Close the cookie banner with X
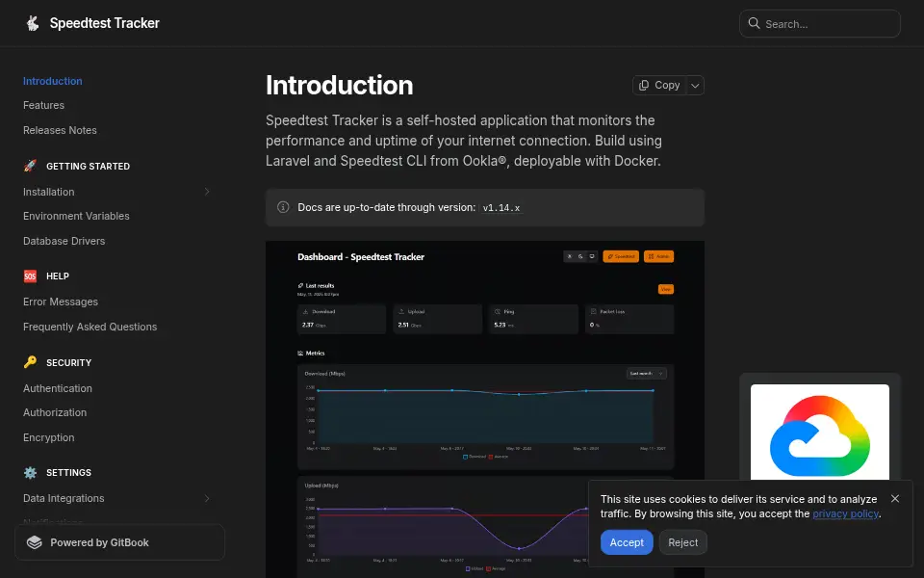The height and width of the screenshot is (578, 924). coord(895,498)
